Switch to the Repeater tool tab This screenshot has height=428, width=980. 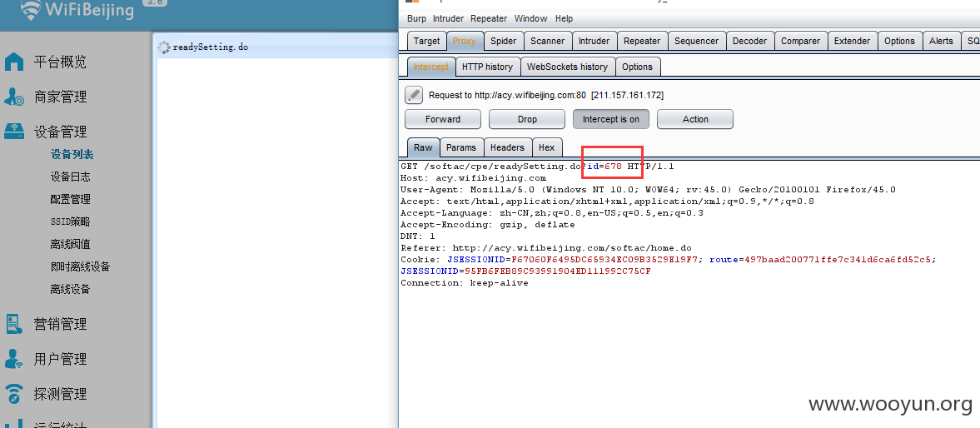click(642, 42)
